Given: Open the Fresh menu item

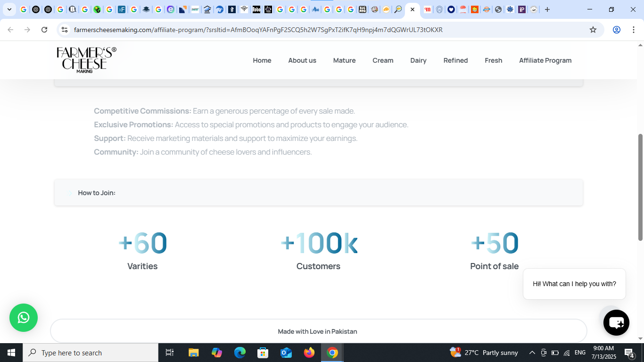Looking at the screenshot, I should [493, 60].
